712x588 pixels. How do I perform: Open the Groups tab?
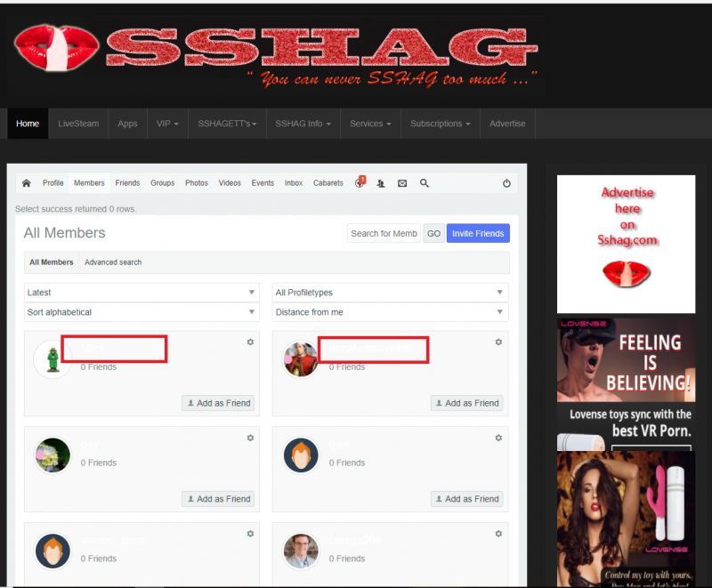[163, 183]
